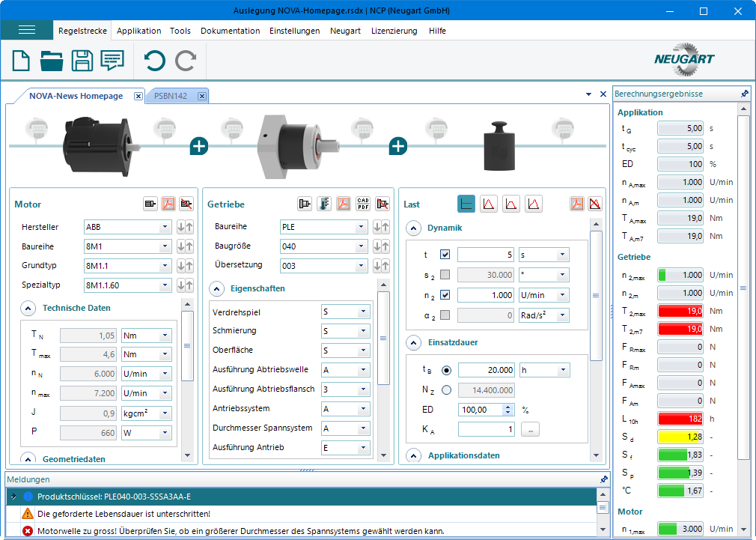Open Spezialtyp 8M1.1.60 dropdown

(x=165, y=285)
